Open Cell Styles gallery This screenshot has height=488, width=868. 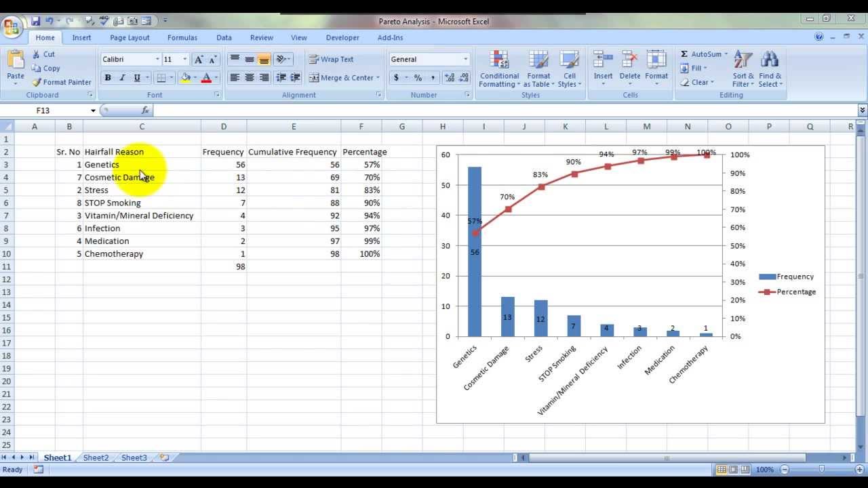coord(570,69)
